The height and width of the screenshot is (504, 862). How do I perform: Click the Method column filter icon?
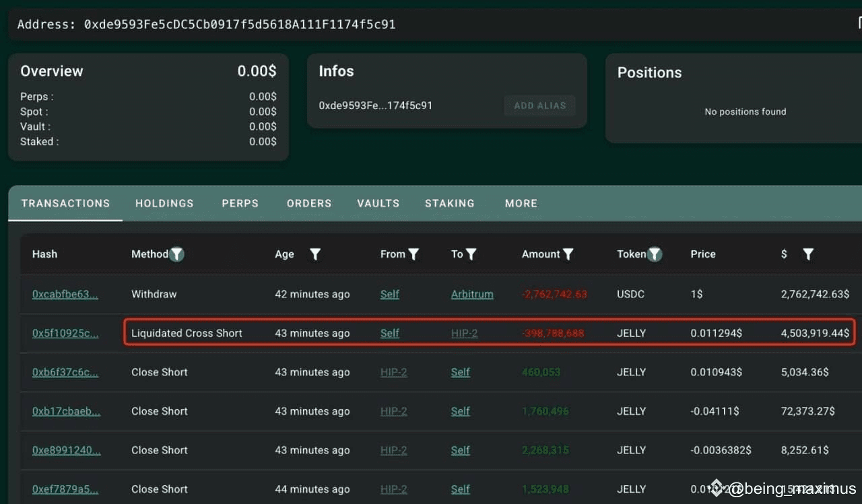pos(176,254)
